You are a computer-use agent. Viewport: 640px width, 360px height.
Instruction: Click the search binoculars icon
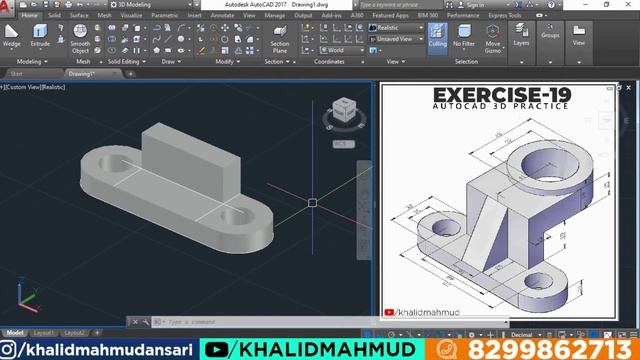tap(449, 5)
